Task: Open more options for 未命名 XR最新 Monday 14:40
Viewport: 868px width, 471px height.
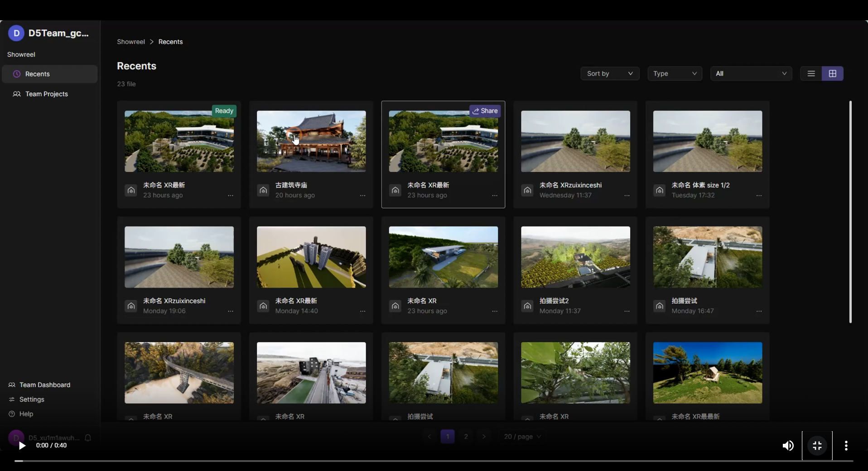Action: pos(362,311)
